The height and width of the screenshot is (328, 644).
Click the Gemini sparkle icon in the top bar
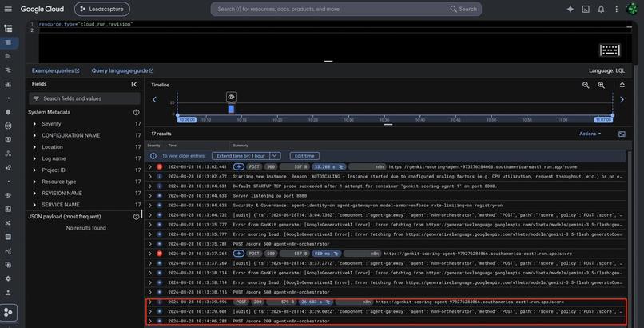[x=570, y=9]
